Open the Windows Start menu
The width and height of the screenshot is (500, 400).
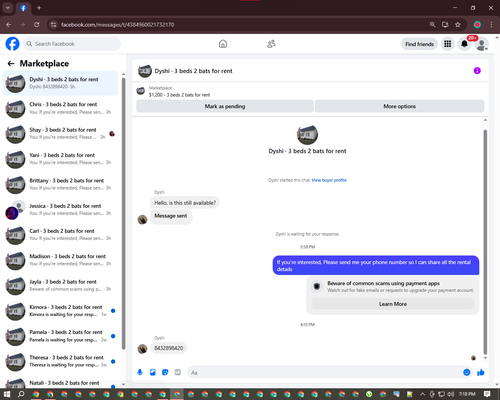[7, 394]
